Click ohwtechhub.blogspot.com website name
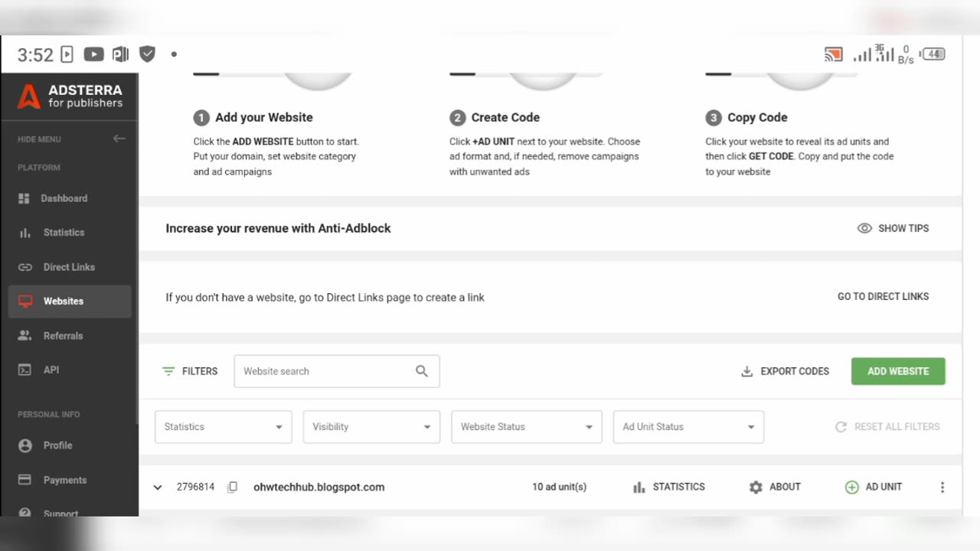The image size is (980, 551). tap(319, 487)
